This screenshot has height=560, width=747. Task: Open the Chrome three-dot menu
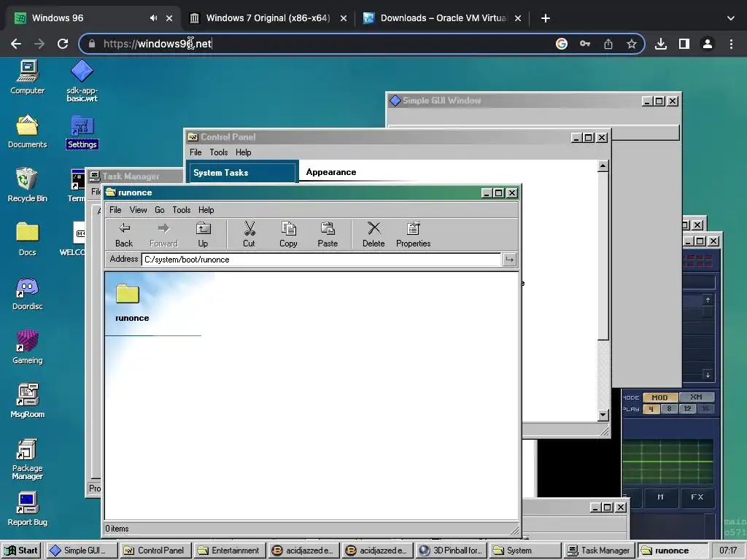(731, 44)
